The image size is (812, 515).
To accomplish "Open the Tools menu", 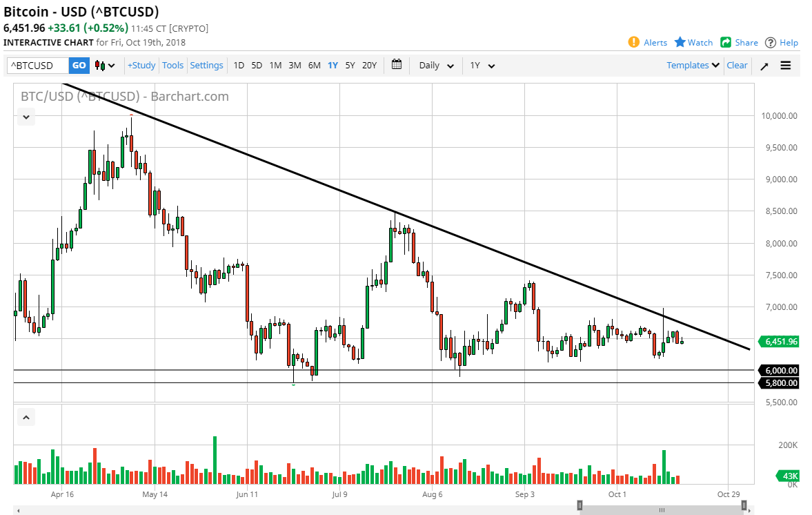I will [x=172, y=65].
